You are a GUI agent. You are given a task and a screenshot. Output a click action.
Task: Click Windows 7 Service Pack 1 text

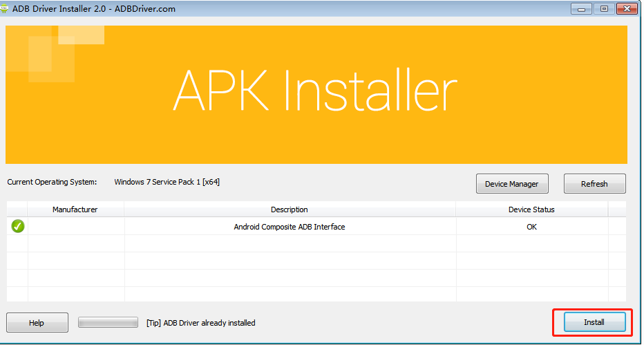coord(167,182)
